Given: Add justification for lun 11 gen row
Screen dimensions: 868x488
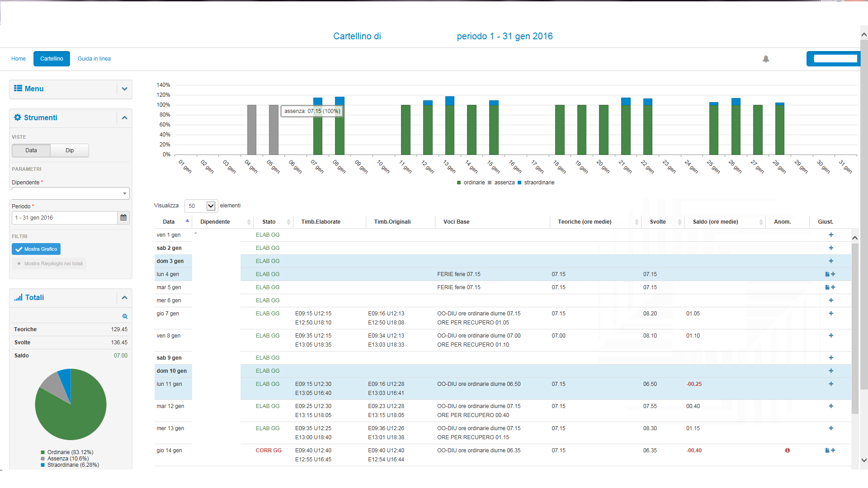Looking at the screenshot, I should pos(831,384).
